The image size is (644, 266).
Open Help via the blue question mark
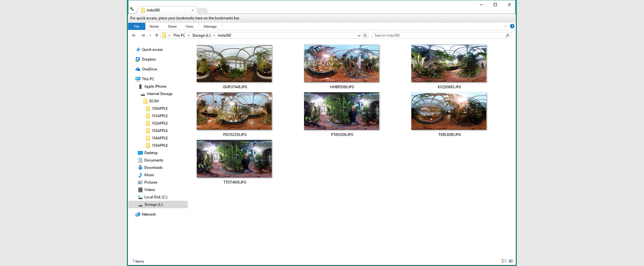click(x=512, y=26)
